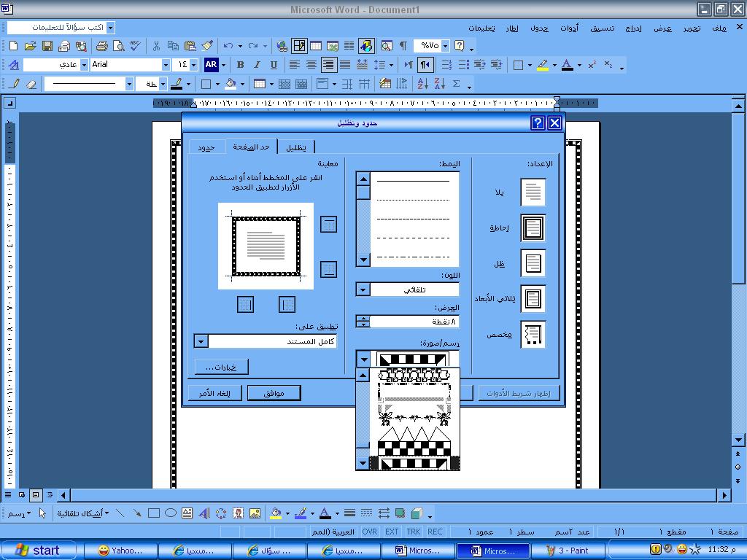Open the font size ١٤ dropdown
The height and width of the screenshot is (560, 747).
point(193,65)
